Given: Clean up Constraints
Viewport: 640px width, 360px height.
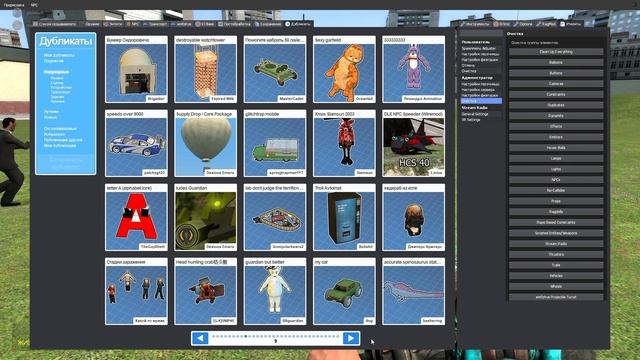Looking at the screenshot, I should coord(556,94).
